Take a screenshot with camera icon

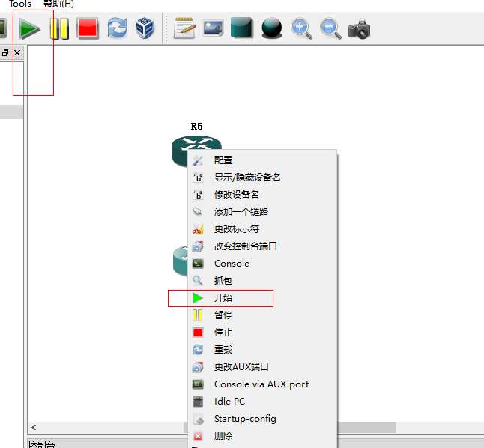point(359,28)
